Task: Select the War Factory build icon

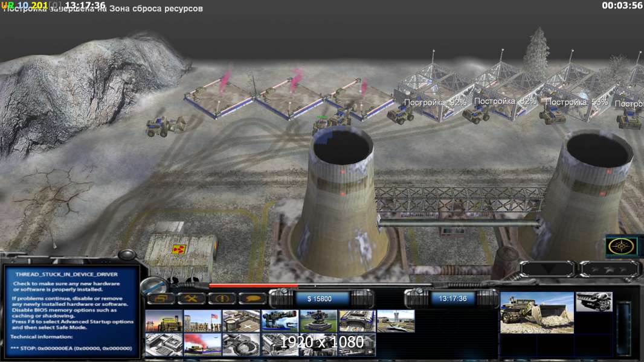Action: 357,320
